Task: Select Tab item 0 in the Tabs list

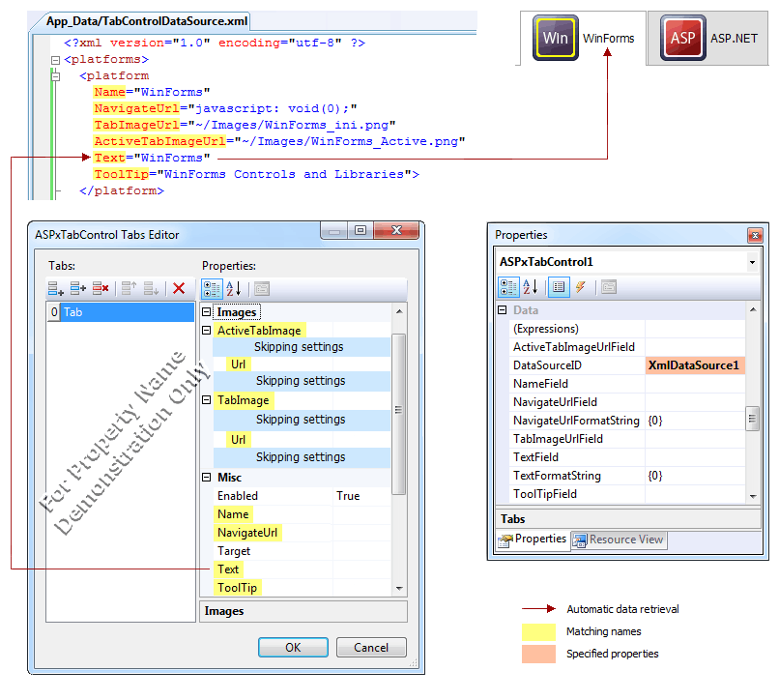Action: click(x=121, y=312)
